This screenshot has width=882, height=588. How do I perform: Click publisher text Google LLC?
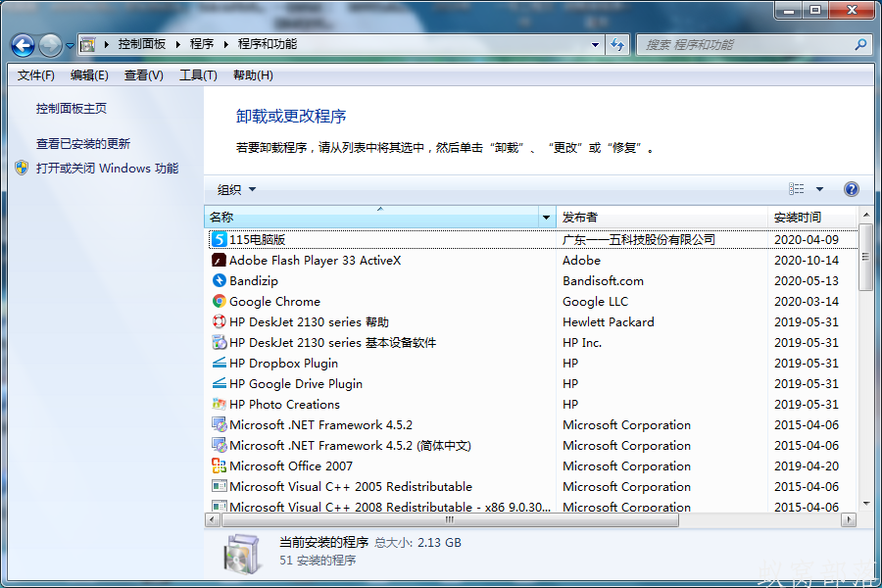pyautogui.click(x=595, y=302)
